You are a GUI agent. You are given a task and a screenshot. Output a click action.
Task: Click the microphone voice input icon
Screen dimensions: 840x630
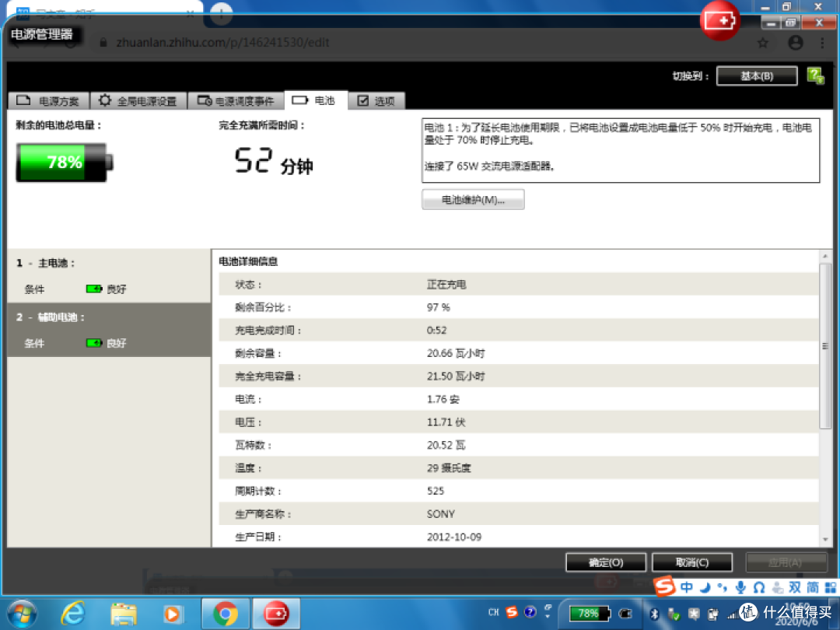pyautogui.click(x=741, y=588)
